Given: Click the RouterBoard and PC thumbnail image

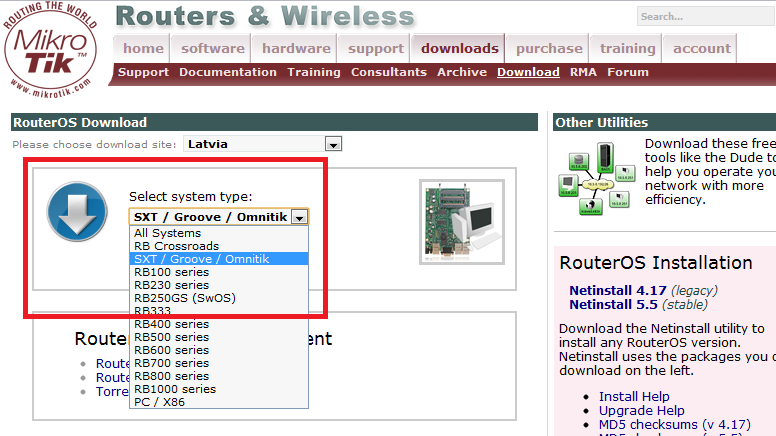Looking at the screenshot, I should pos(462,222).
